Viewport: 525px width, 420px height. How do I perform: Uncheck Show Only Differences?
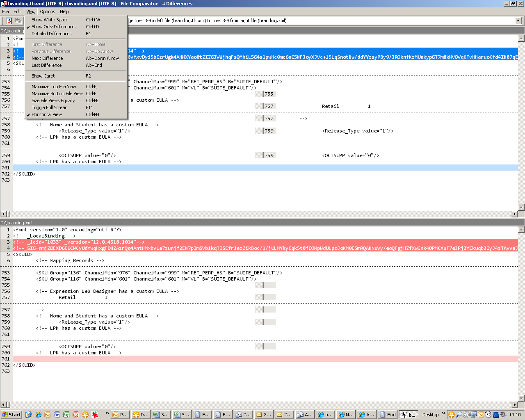coord(76,27)
